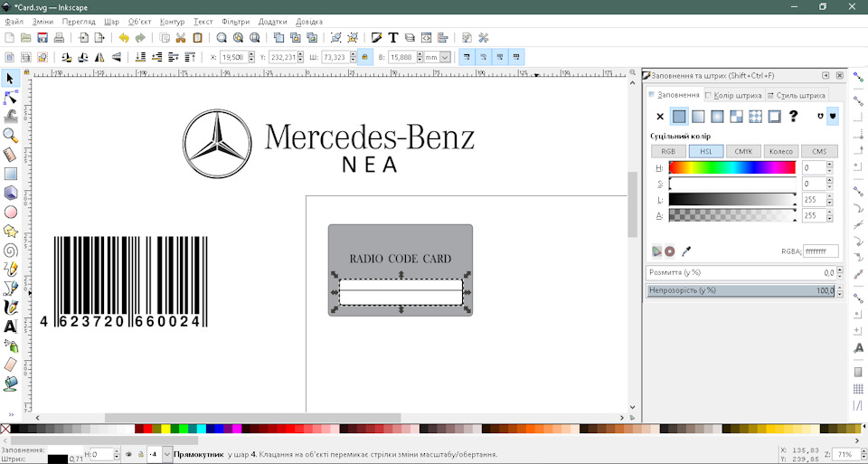Viewport: 868px width, 464px height.
Task: Flip selection horizontally
Action: pos(99,57)
